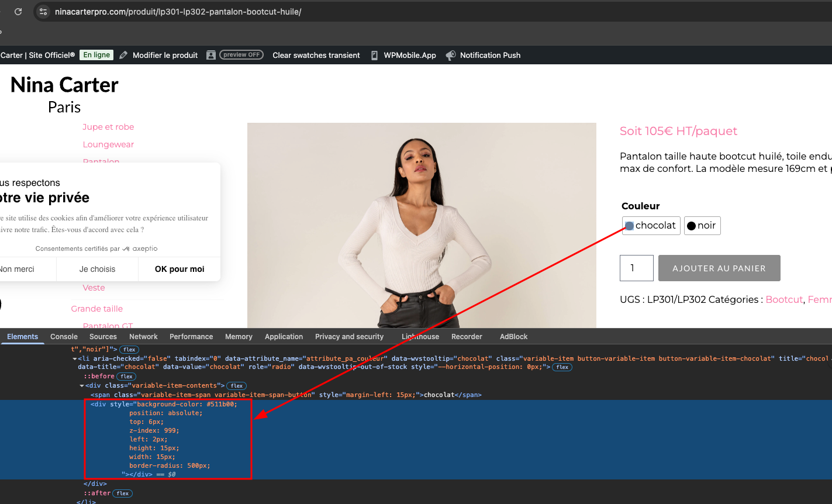Open the Grande taille category
The width and height of the screenshot is (832, 504).
coord(97,309)
